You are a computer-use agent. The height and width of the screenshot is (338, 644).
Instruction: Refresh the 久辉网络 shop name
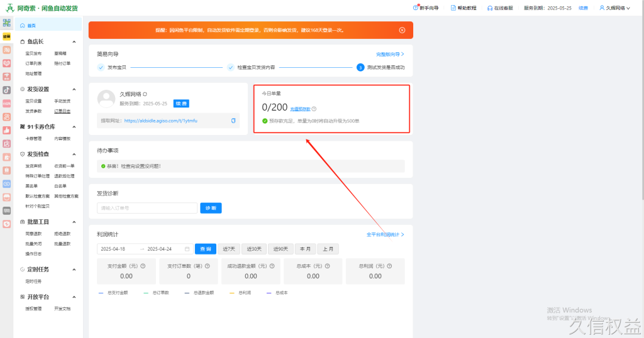[145, 94]
